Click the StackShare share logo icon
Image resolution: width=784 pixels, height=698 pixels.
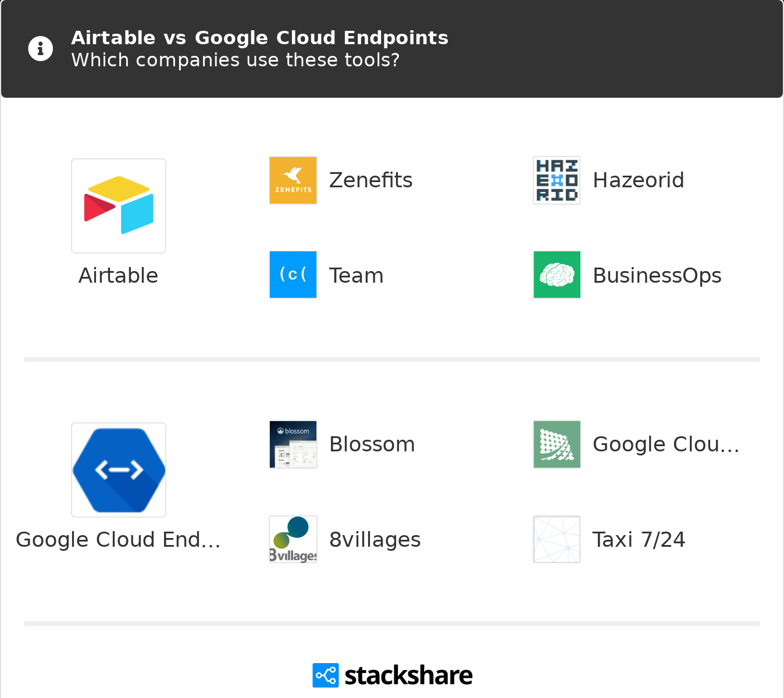click(x=325, y=675)
